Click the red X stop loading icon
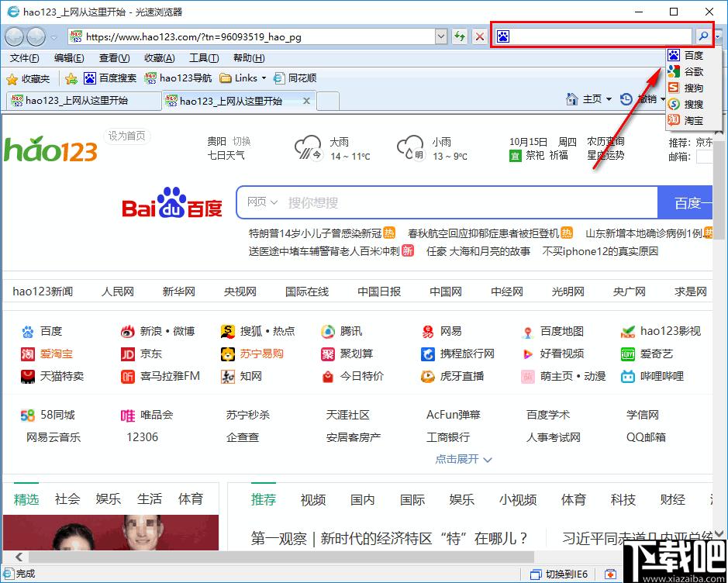728x583 pixels. click(480, 36)
